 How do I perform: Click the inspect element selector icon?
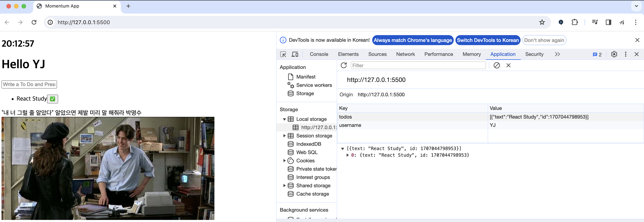(283, 54)
